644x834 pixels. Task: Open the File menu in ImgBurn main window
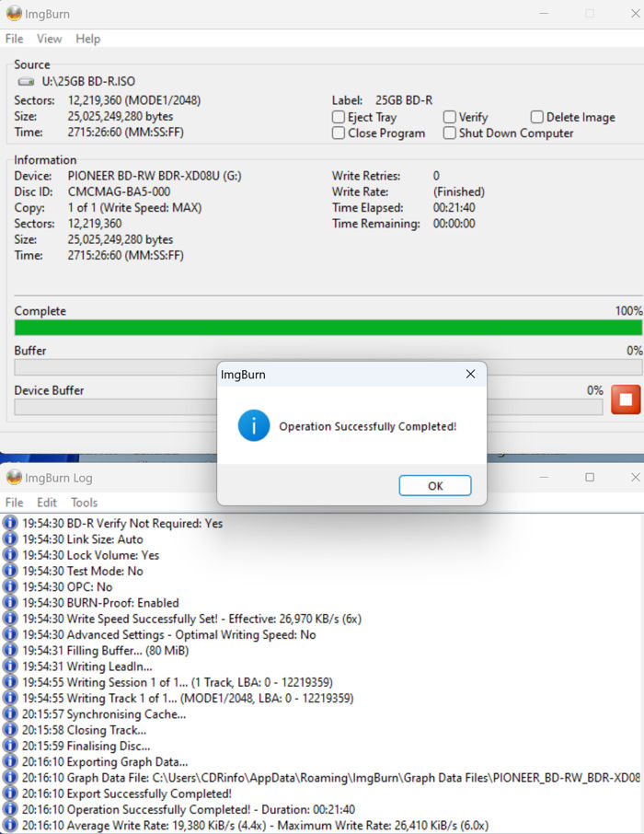(15, 39)
